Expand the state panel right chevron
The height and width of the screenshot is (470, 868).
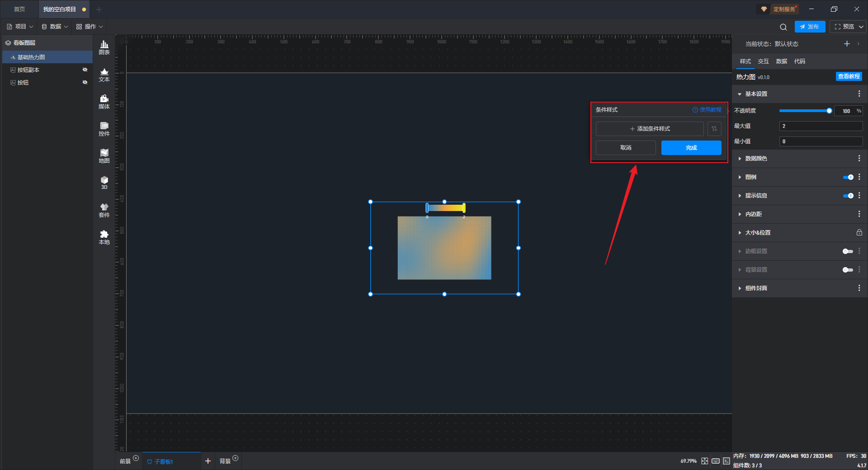(x=858, y=44)
